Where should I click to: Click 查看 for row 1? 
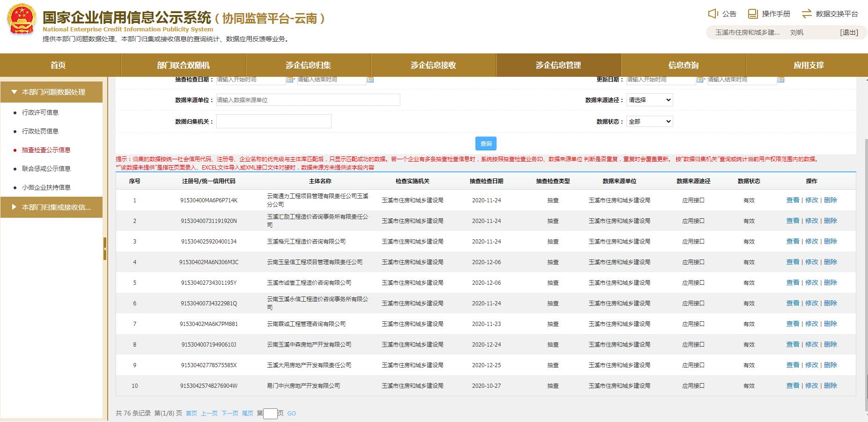tap(793, 200)
